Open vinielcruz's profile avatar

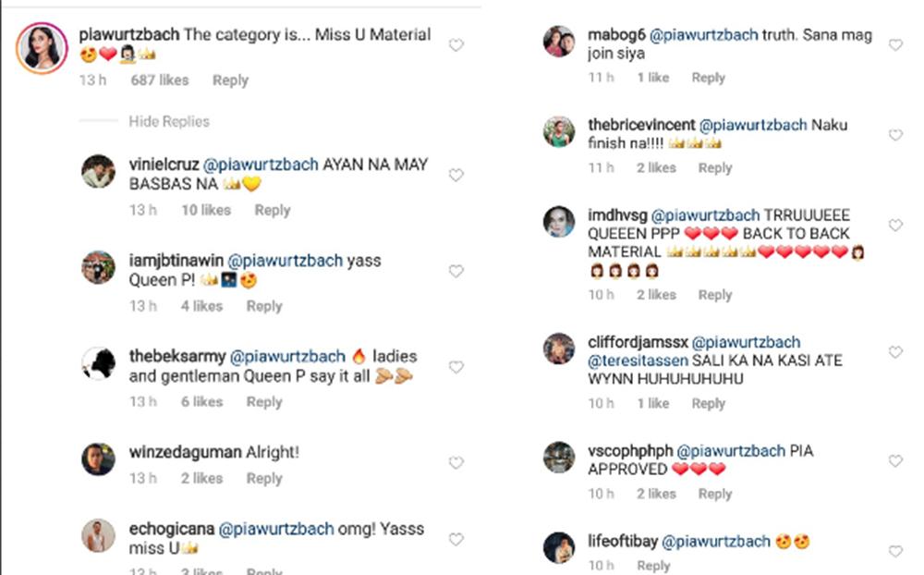pyautogui.click(x=98, y=171)
